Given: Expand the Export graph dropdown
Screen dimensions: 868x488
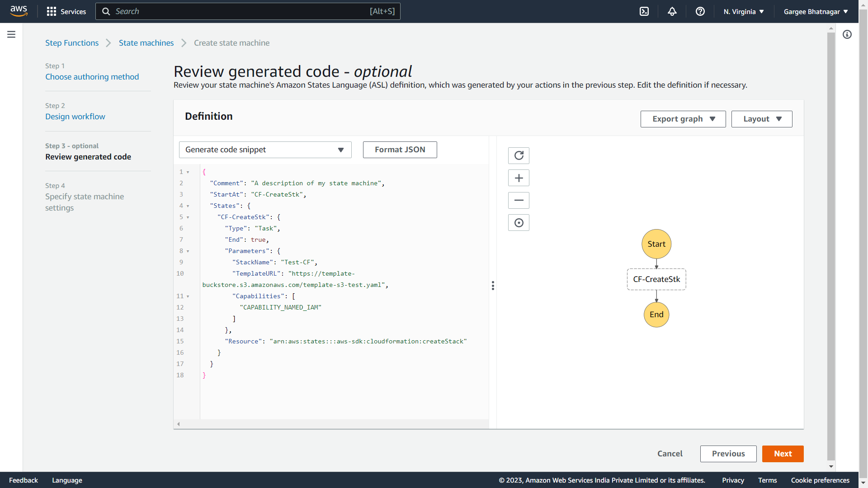Looking at the screenshot, I should tap(683, 119).
